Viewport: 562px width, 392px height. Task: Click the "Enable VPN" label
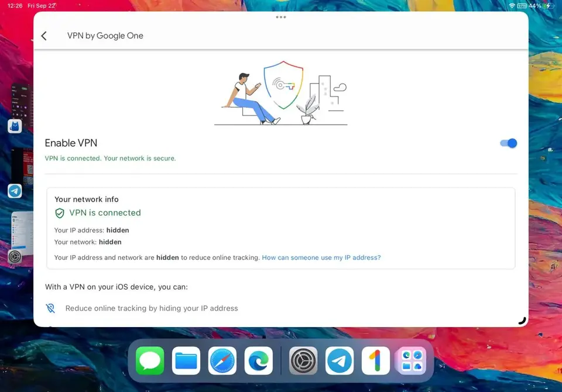tap(71, 143)
